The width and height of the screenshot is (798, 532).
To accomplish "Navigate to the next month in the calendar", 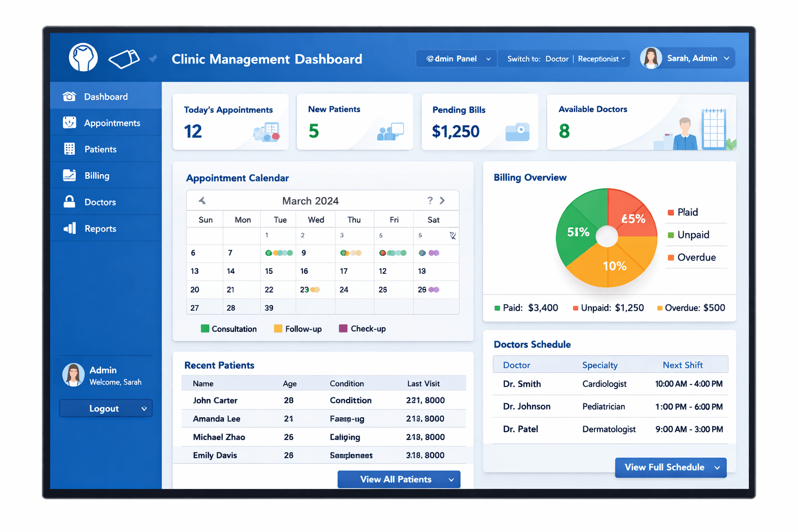I will click(443, 200).
